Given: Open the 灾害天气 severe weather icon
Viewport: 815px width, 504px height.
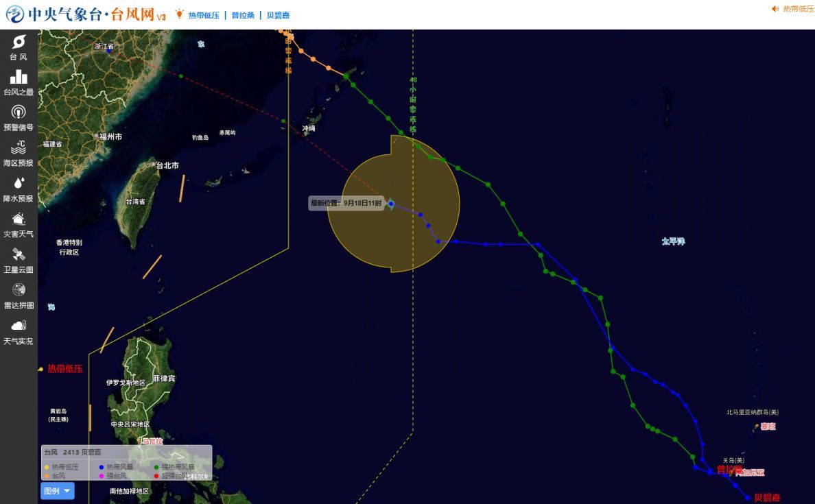Looking at the screenshot, I should [19, 218].
